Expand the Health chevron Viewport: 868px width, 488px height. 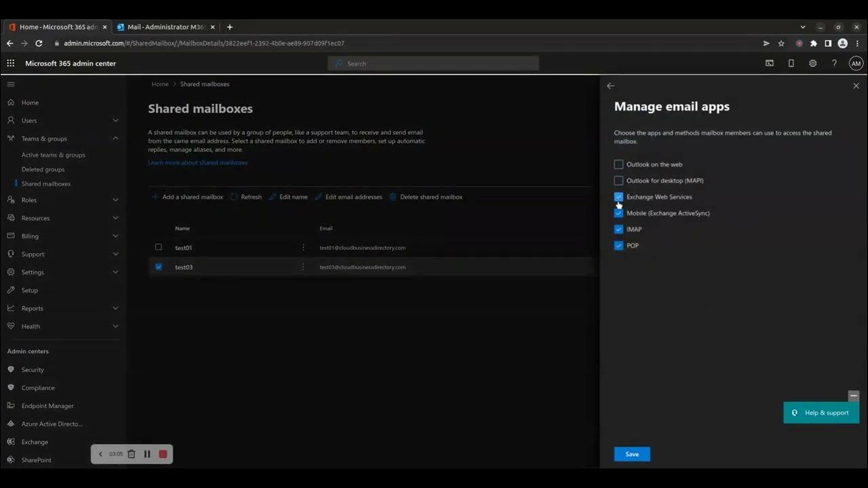tap(115, 326)
